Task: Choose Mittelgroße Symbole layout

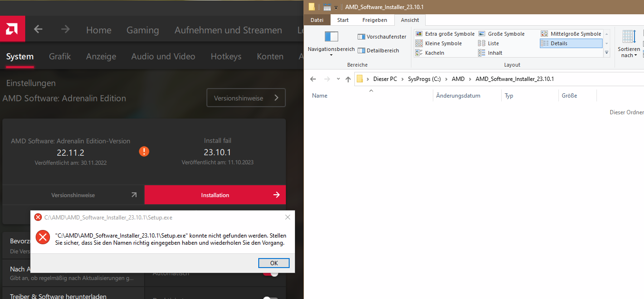Action: (571, 34)
